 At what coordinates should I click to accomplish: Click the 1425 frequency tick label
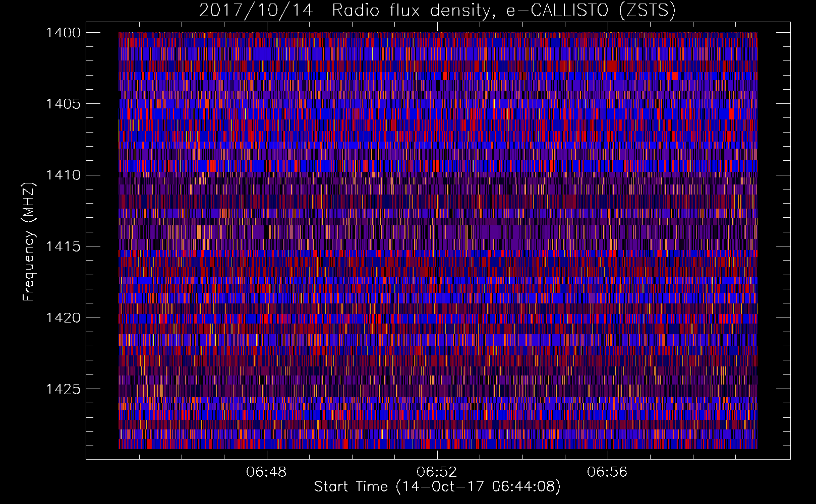(63, 389)
